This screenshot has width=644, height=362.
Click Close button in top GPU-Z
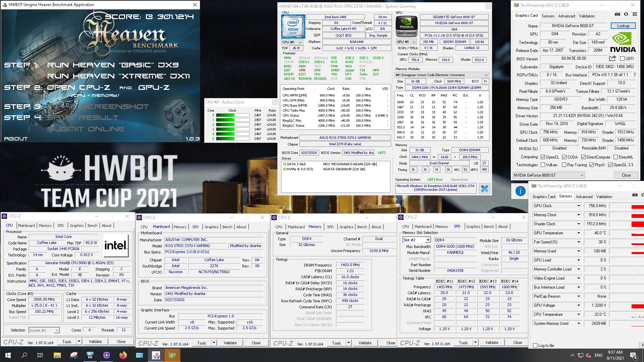point(626,175)
